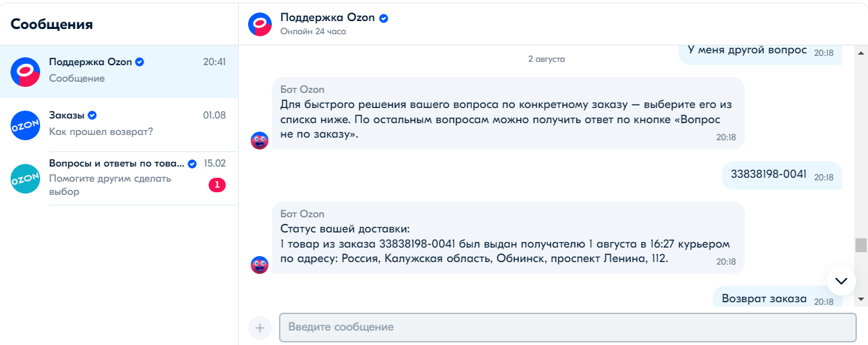868x345 pixels.
Task: Click the scrollbar up arrow
Action: pos(861,53)
